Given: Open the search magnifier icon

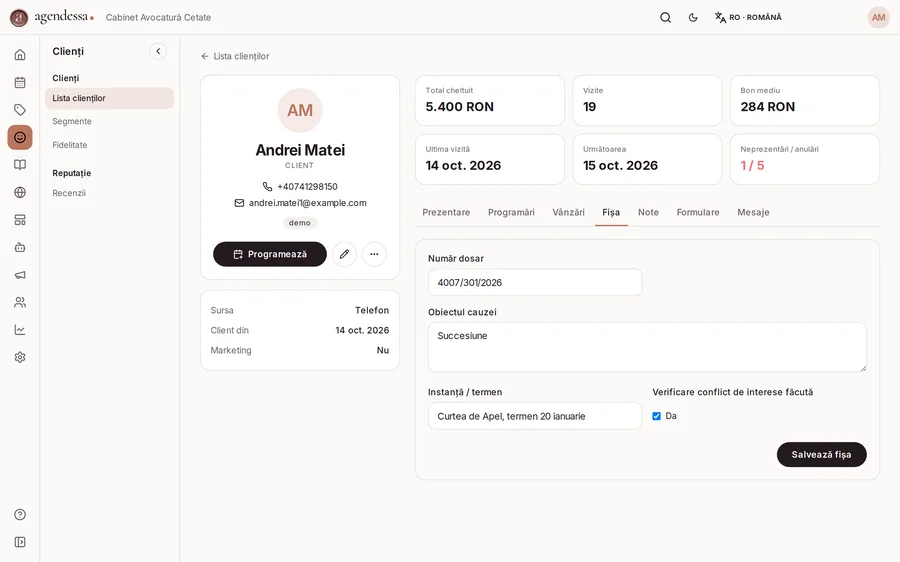Looking at the screenshot, I should (x=665, y=17).
